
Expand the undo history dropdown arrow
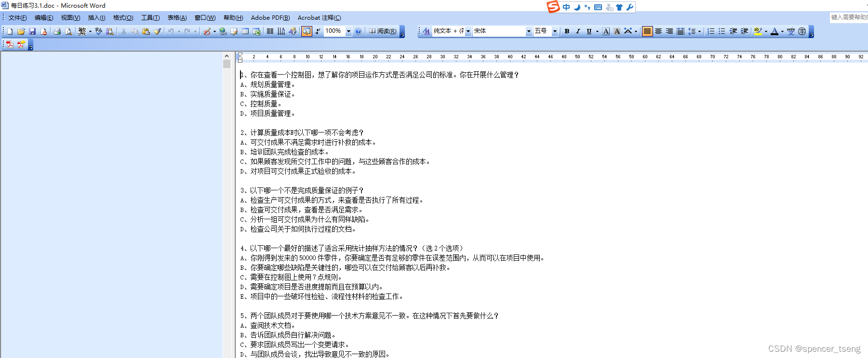(179, 31)
